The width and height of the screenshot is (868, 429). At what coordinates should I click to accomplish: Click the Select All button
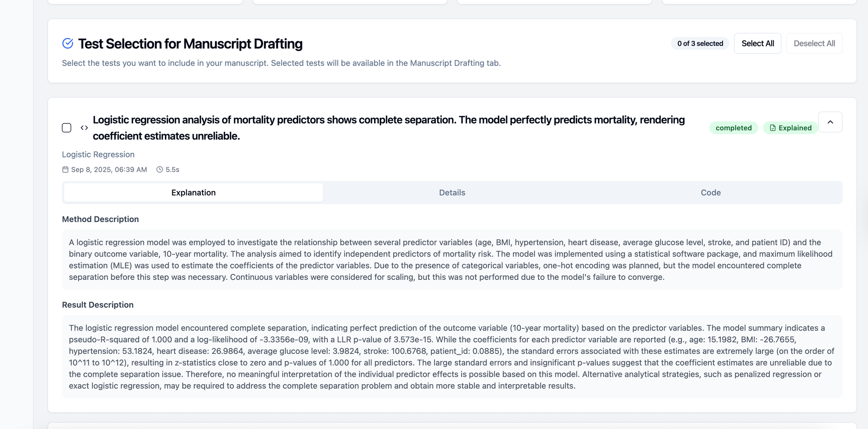[758, 43]
